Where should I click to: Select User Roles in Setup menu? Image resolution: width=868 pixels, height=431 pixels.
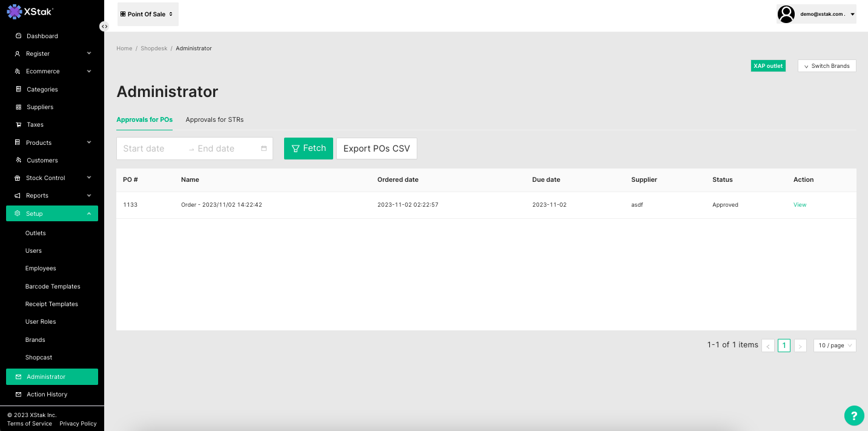point(41,322)
